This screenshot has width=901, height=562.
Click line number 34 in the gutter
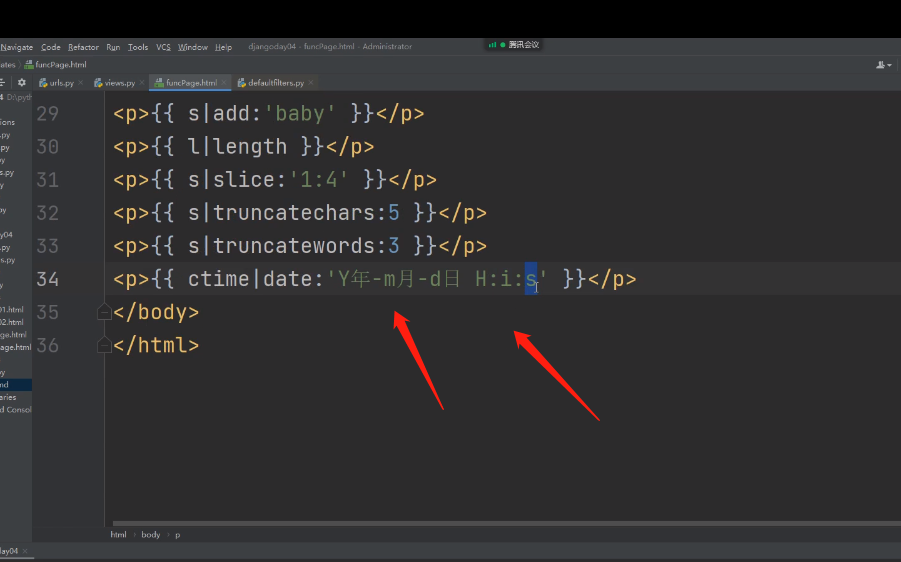48,279
